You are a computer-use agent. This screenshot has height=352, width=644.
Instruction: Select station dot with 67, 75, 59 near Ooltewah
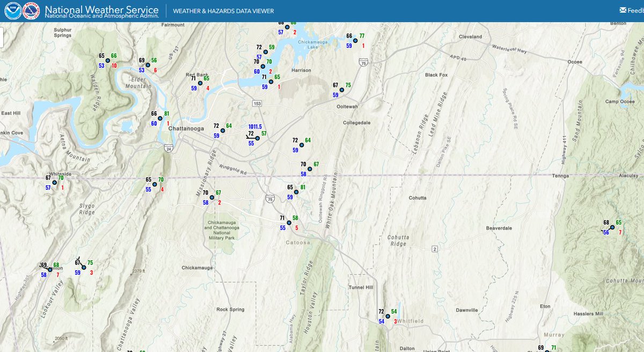342,90
